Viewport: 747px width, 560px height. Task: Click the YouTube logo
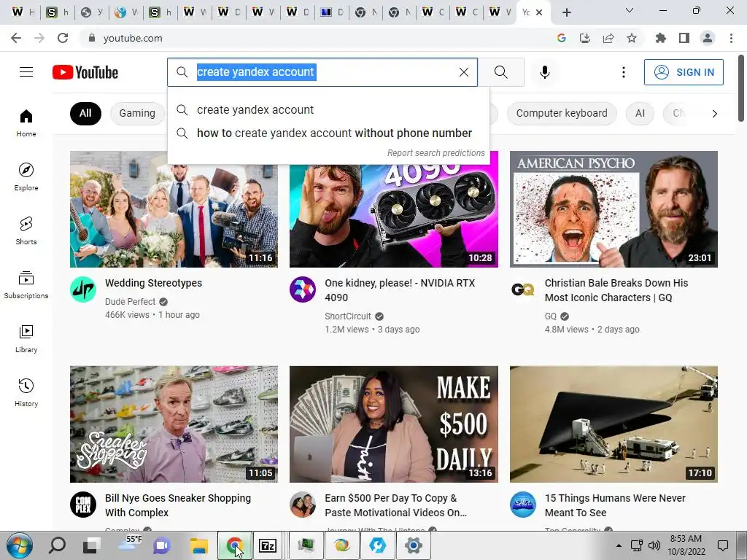click(x=85, y=72)
